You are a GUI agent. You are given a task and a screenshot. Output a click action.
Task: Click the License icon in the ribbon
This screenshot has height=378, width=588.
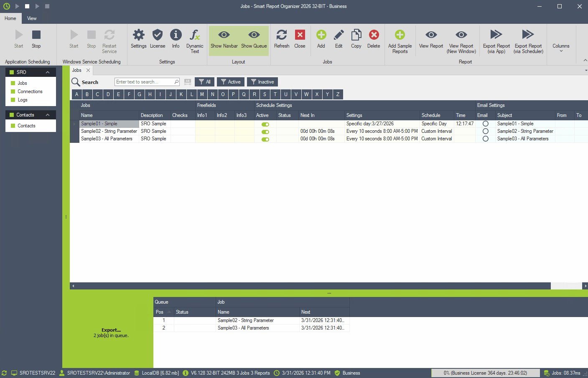pos(158,39)
